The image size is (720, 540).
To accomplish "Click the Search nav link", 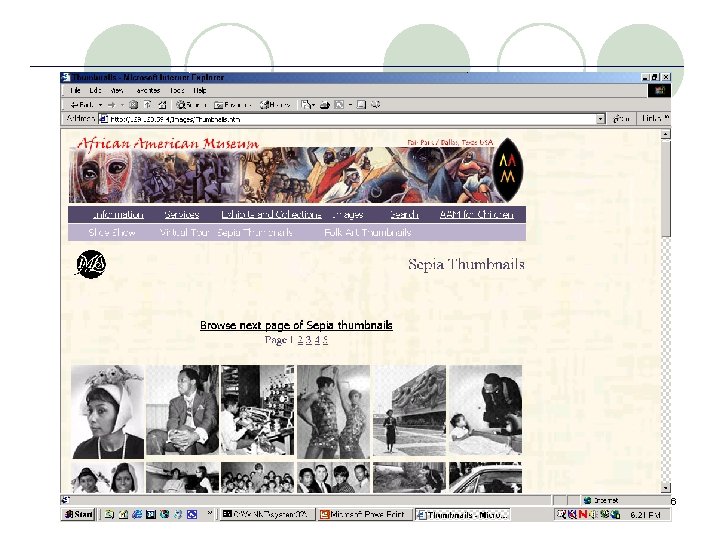I will click(x=404, y=214).
